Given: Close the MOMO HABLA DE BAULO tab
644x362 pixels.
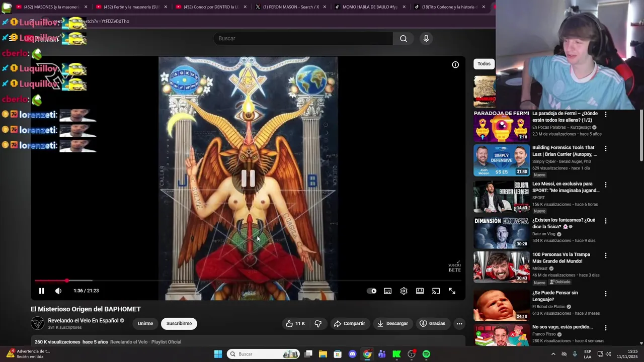Looking at the screenshot, I should [x=404, y=7].
